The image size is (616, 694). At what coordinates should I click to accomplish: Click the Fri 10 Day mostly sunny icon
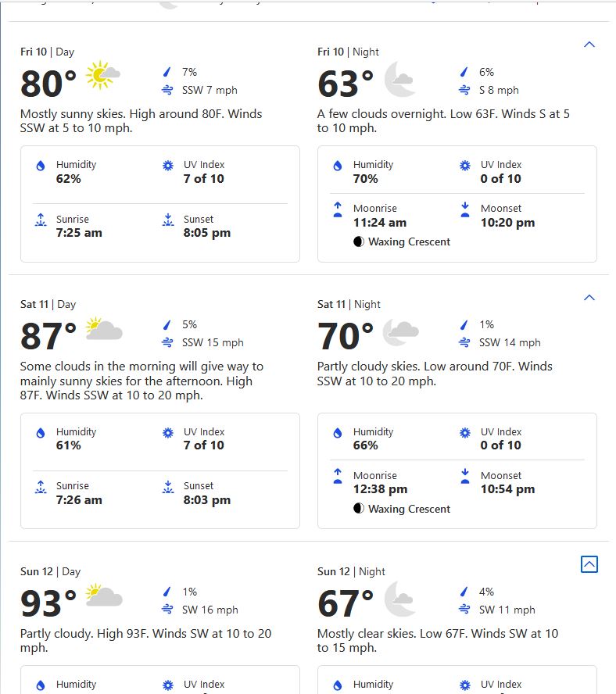coord(102,76)
